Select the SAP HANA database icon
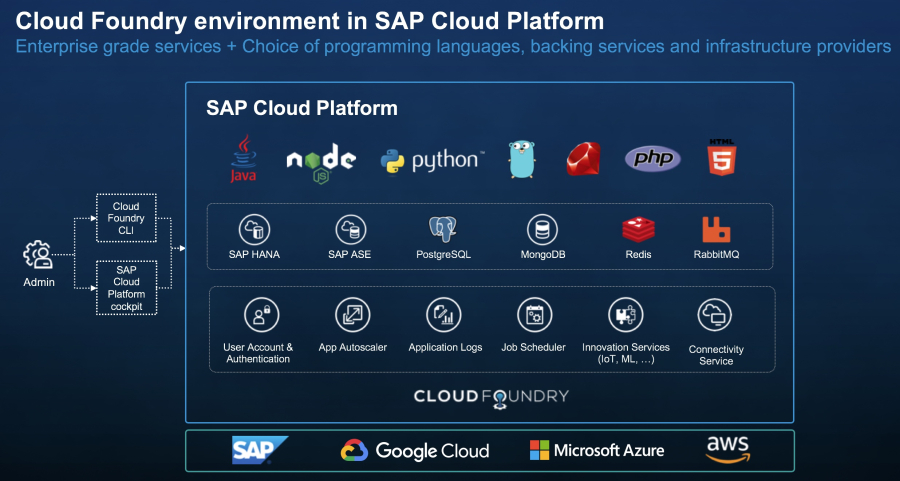Image resolution: width=900 pixels, height=481 pixels. point(253,229)
